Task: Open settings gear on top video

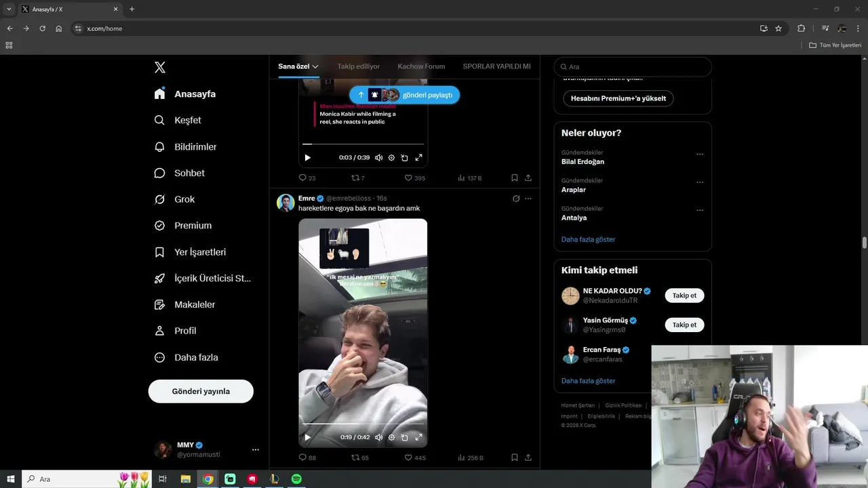Action: [x=391, y=157]
